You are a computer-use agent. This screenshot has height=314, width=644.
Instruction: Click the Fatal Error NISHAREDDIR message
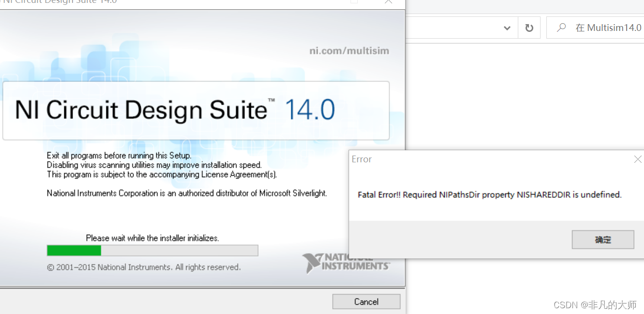click(x=489, y=195)
